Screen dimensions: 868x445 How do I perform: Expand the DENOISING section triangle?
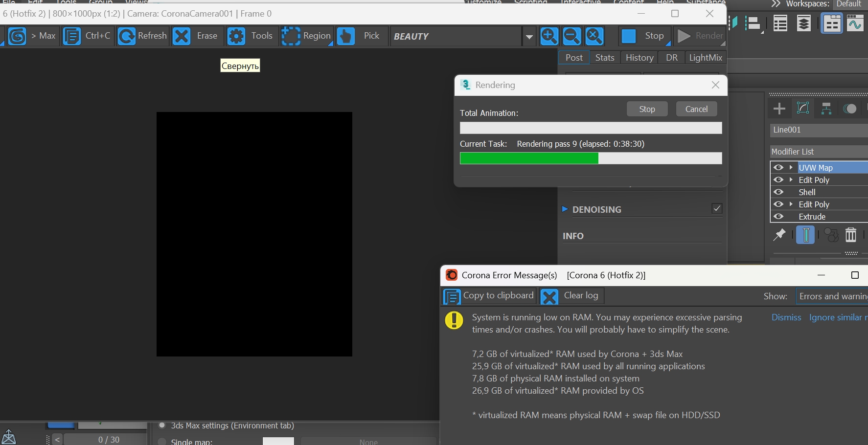565,209
